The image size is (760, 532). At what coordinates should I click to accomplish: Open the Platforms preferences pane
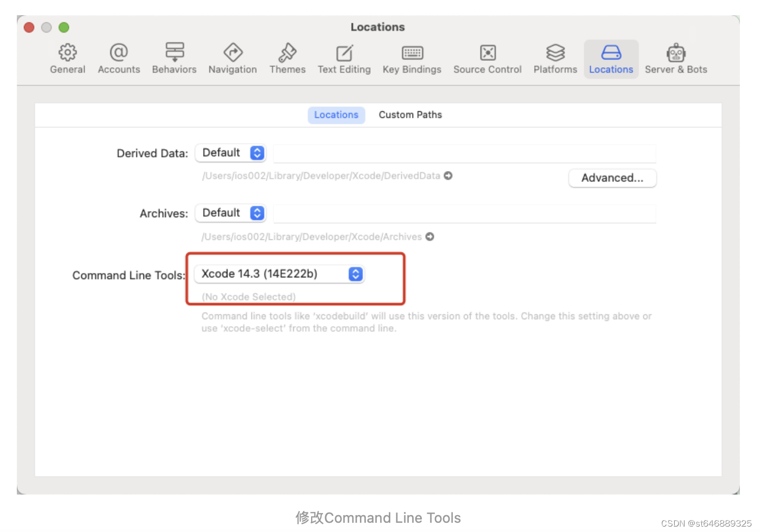point(555,59)
